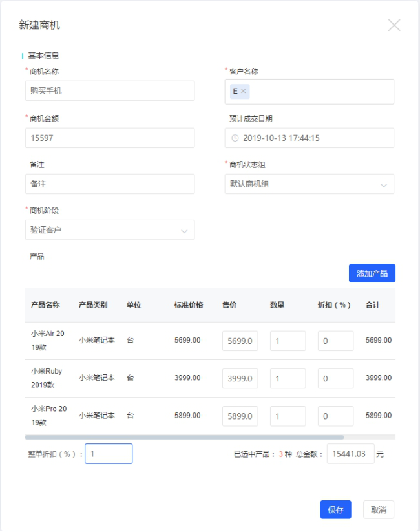Viewport: 420px width, 532px height.
Task: Cancel the form with 取消 button
Action: pos(378,509)
